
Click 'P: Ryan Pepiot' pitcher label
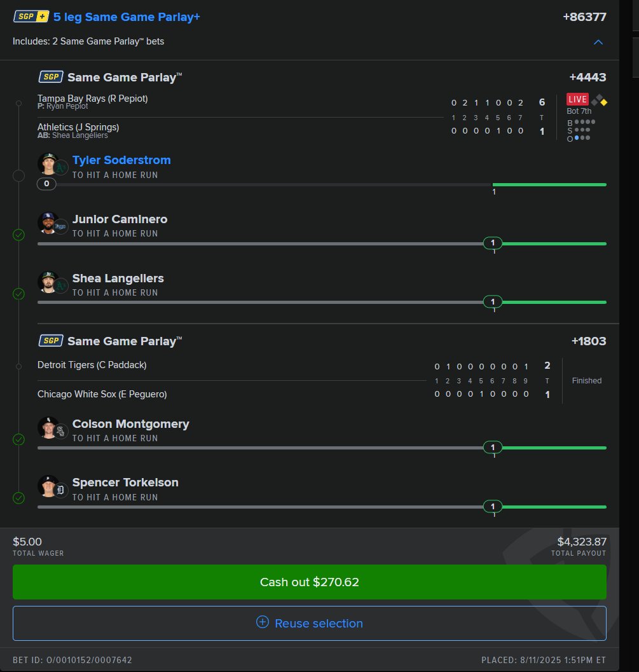(x=62, y=106)
